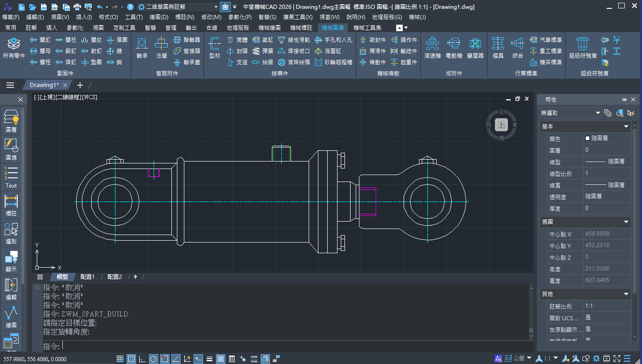Open the 修改(M) menu
642x364 pixels.
pyautogui.click(x=211, y=17)
